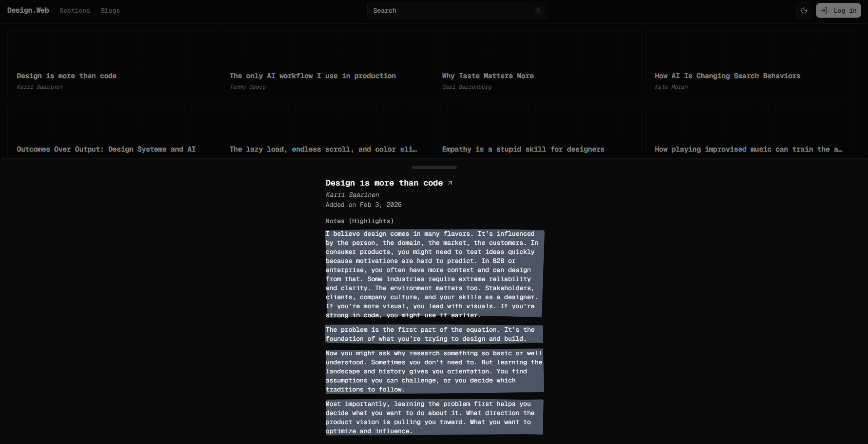The width and height of the screenshot is (868, 444).
Task: Open 'Empathy is a stupid skill for designers'
Action: pyautogui.click(x=523, y=149)
